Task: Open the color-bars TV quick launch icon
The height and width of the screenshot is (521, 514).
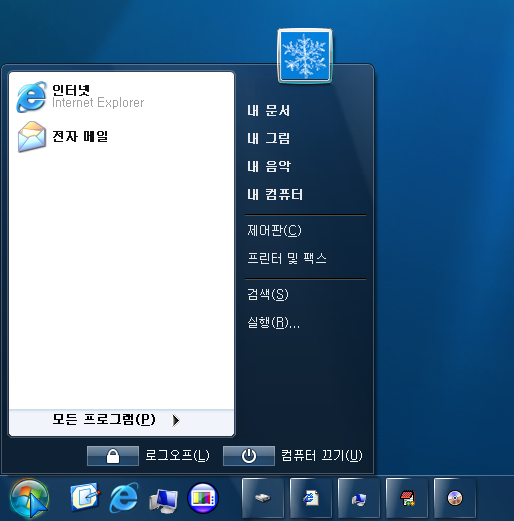Action: pyautogui.click(x=203, y=498)
